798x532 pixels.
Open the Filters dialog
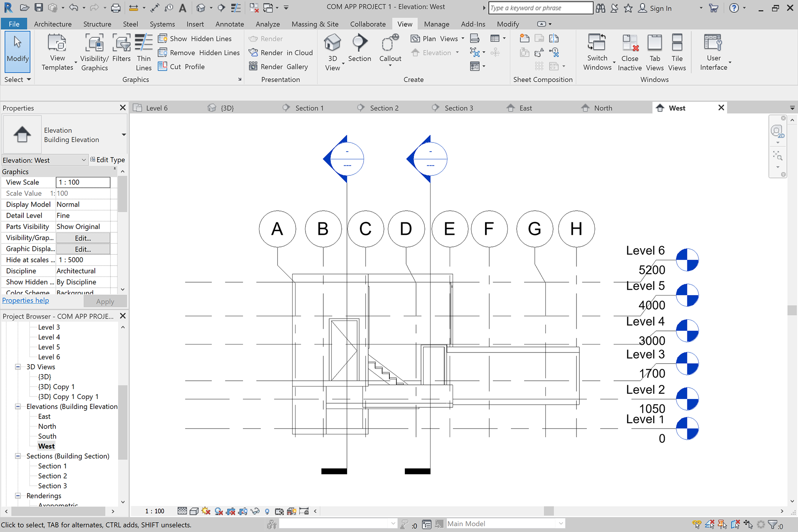tap(121, 49)
